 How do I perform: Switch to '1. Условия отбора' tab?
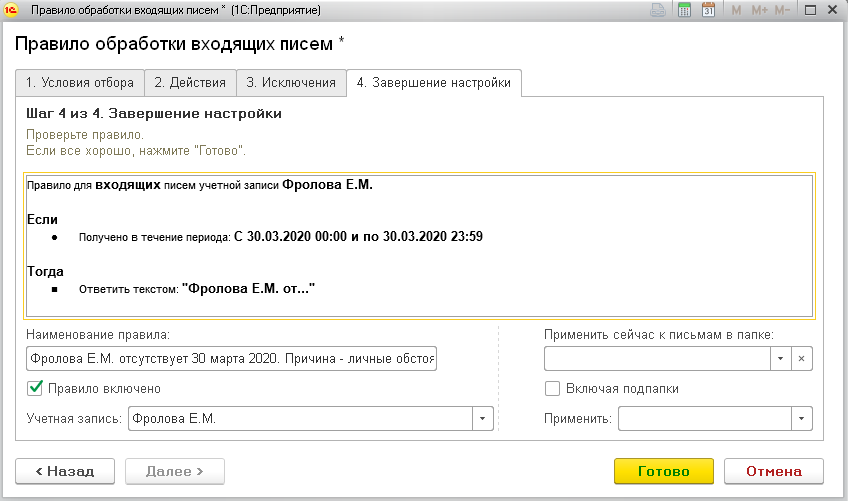[x=80, y=83]
